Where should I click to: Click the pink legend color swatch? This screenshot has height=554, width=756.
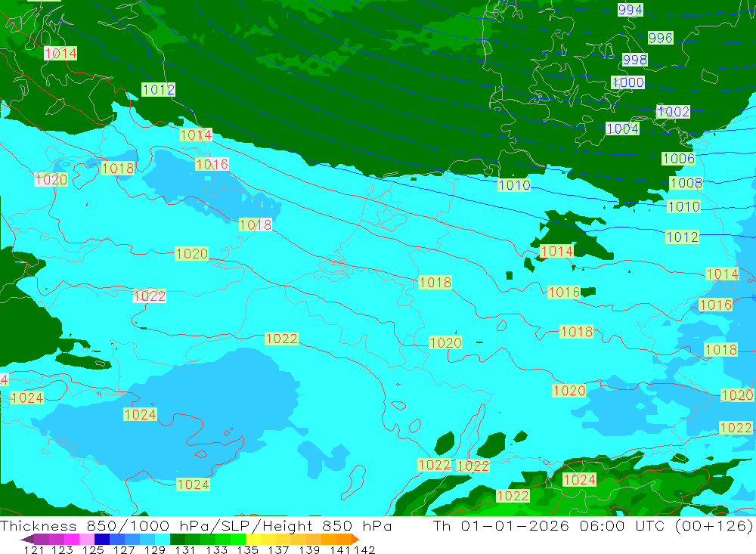pyautogui.click(x=87, y=539)
